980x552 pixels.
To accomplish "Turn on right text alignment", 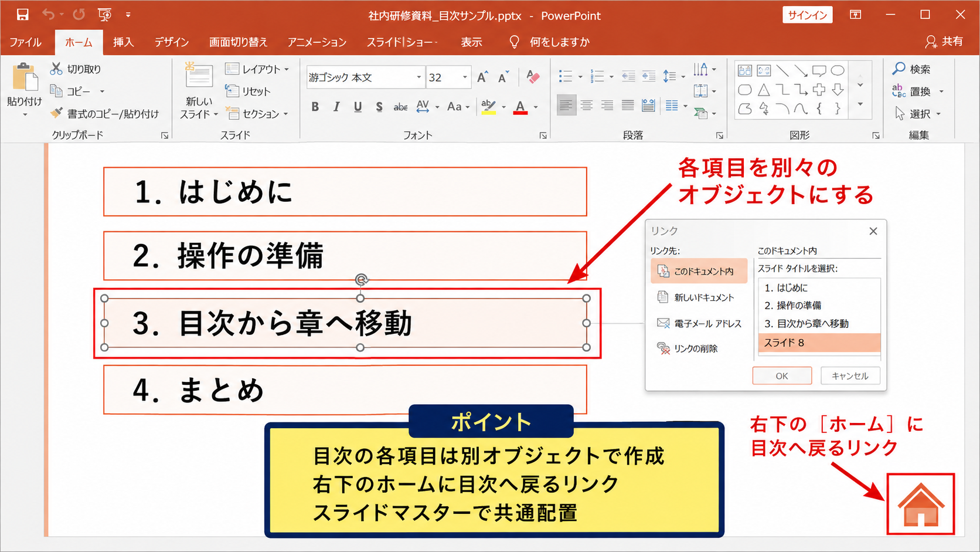I will coord(607,105).
